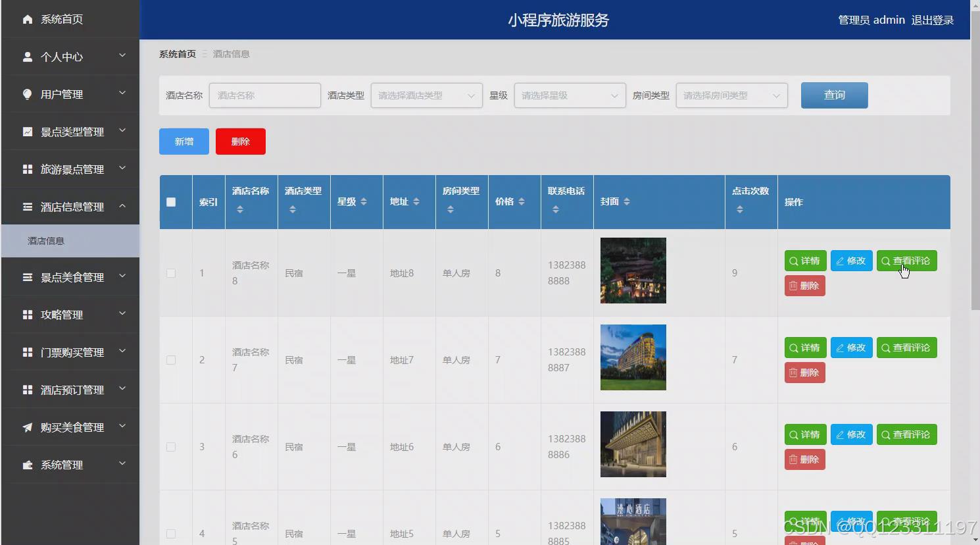Image resolution: width=980 pixels, height=545 pixels.
Task: Sort by 点击次数 column arrows
Action: 740,209
